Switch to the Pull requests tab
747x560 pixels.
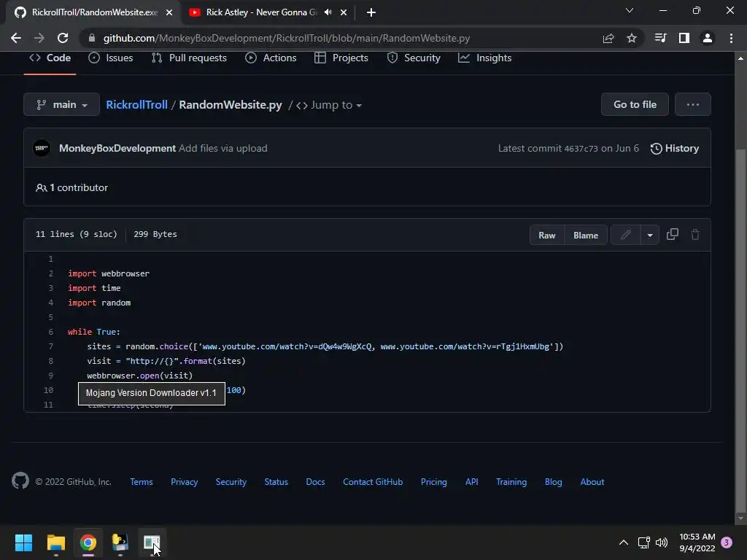click(189, 58)
